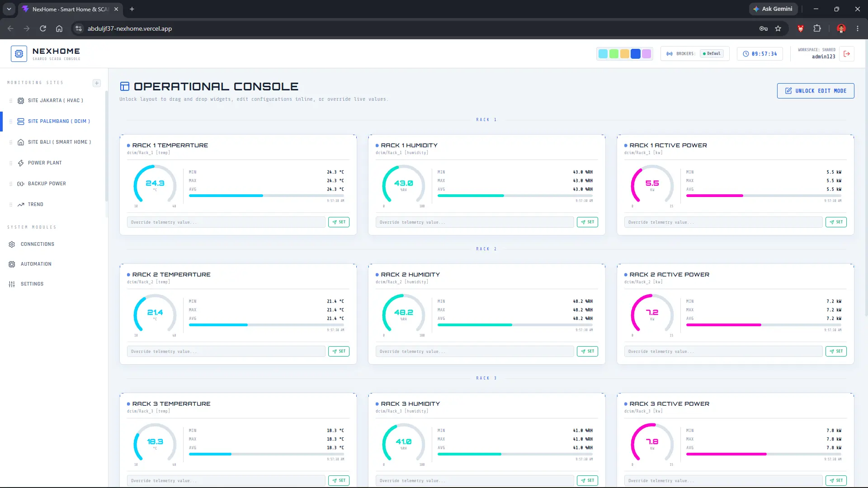The width and height of the screenshot is (868, 488).
Task: Click the Power Plant lightning icon
Action: tap(21, 163)
